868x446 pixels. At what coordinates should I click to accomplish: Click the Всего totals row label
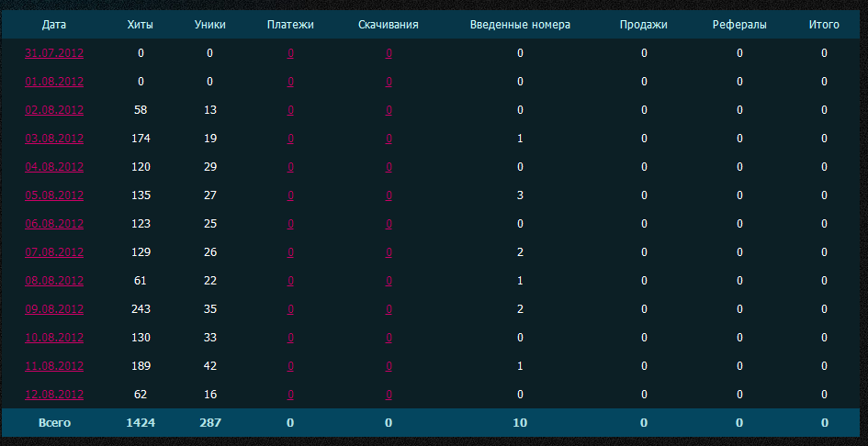[x=54, y=423]
